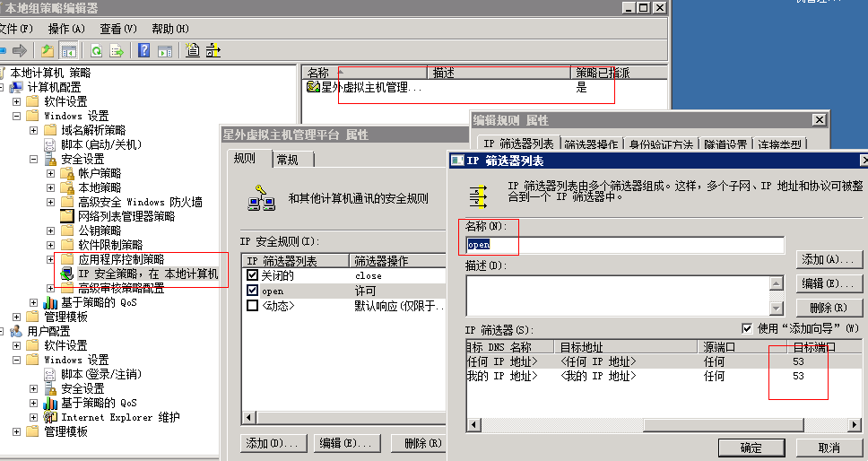This screenshot has height=461, width=868.
Task: Uncheck the 关闭的 filter list checkbox
Action: (x=252, y=276)
